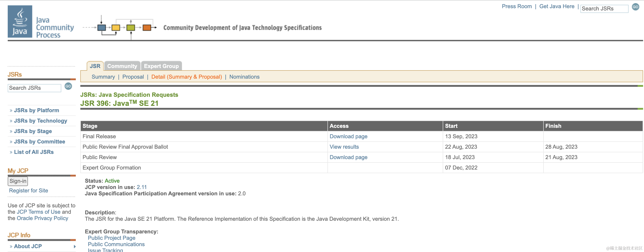
Task: Click the Java Community Process logo
Action: coord(41,22)
